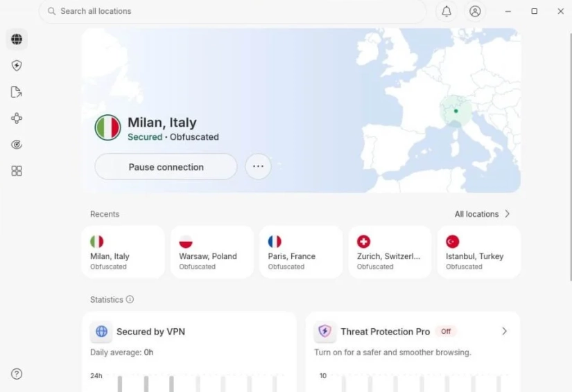Click the Secured status text
Screen dimensions: 572x392
(145, 137)
